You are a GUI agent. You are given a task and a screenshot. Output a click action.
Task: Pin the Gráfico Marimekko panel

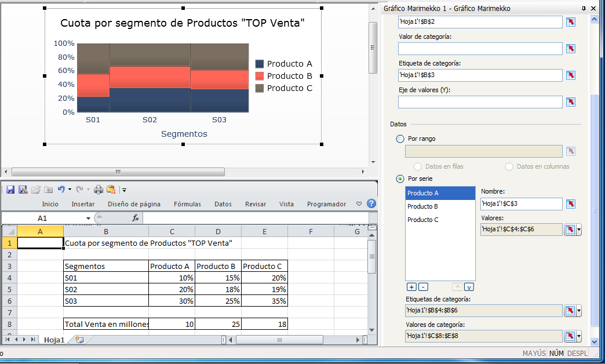click(x=584, y=9)
